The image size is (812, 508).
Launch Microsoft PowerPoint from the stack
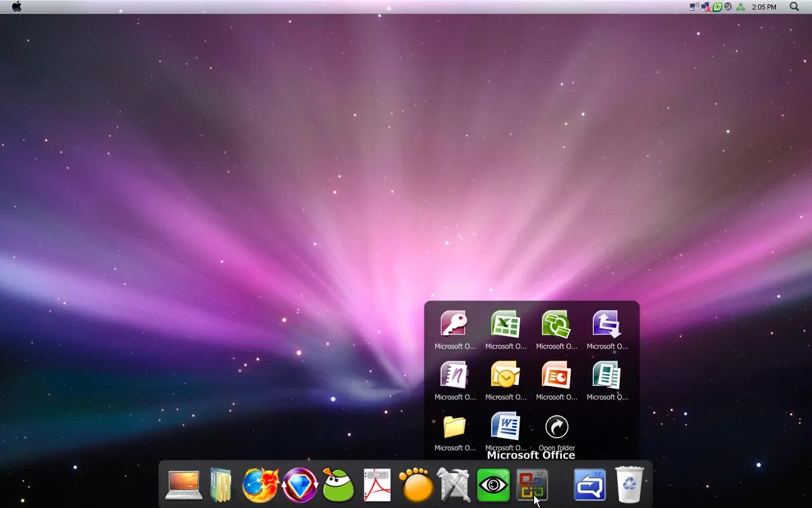[556, 375]
